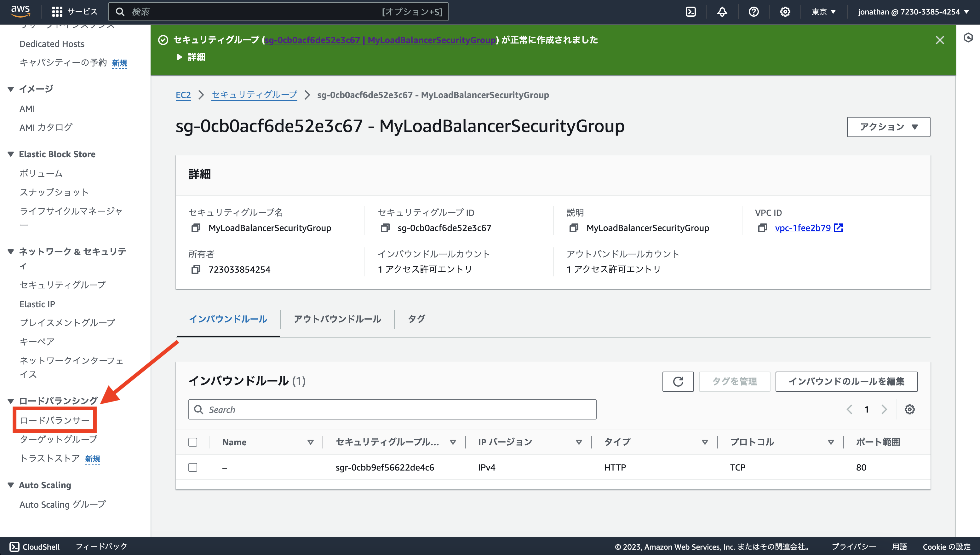Refresh the inbound rules list
Screen dimensions: 980x555
tap(678, 382)
